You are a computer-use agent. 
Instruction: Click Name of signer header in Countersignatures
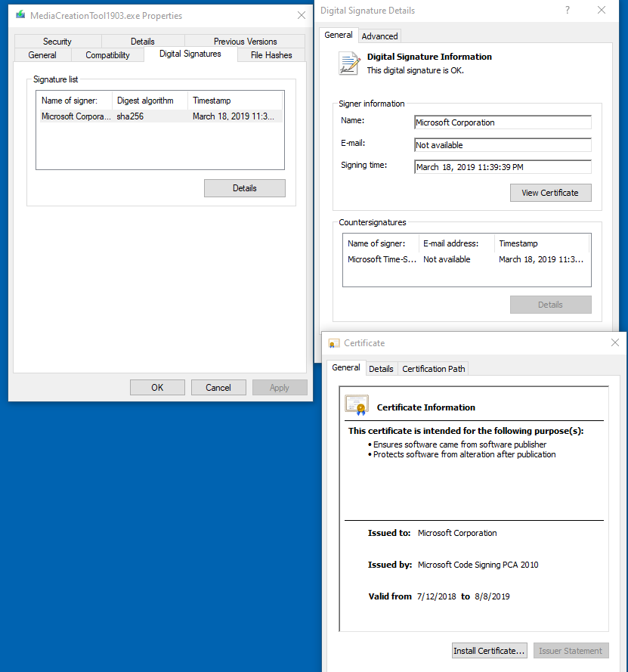click(381, 243)
